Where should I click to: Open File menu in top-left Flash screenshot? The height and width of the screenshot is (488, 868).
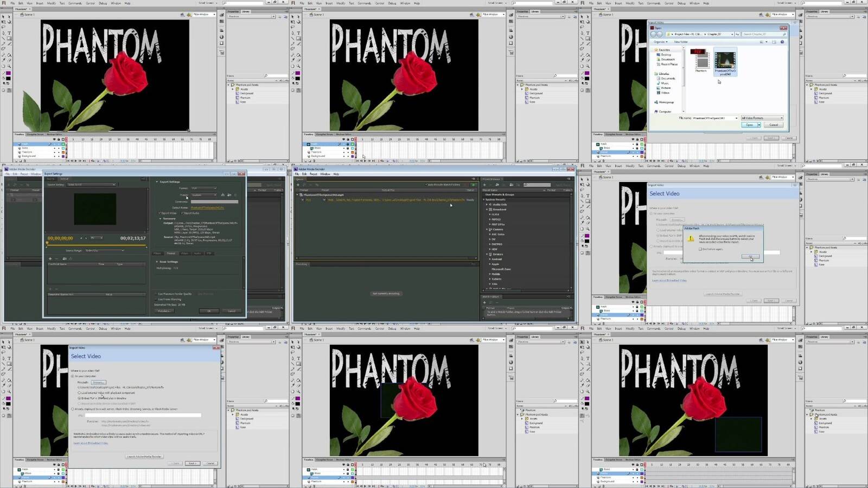[12, 3]
